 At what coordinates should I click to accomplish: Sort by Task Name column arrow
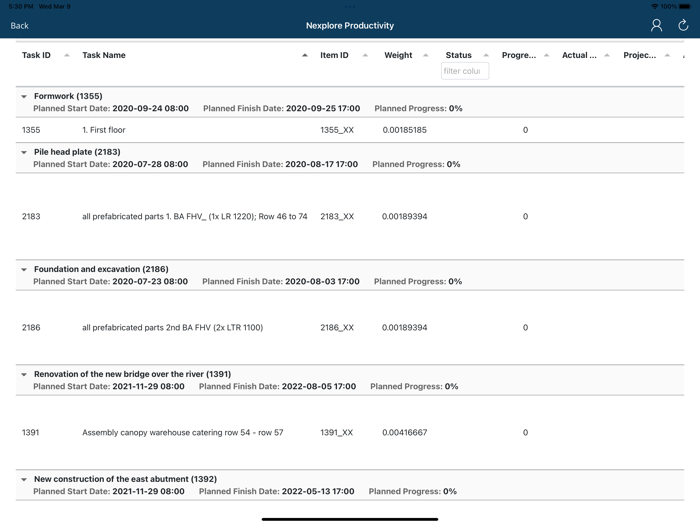pos(305,55)
